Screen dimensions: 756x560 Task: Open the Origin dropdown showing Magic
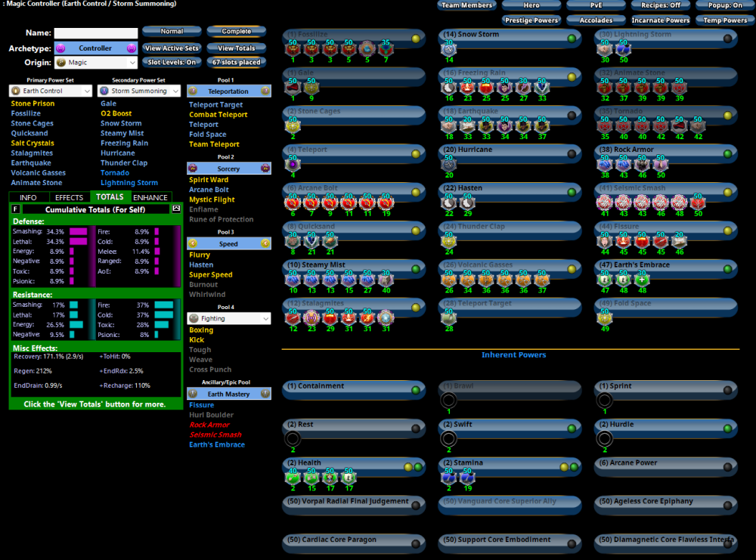[95, 63]
